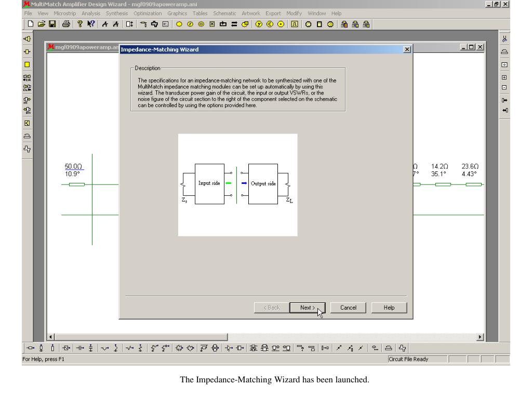
Task: Click the plain yellow circle toolbar icon
Action: [179, 24]
